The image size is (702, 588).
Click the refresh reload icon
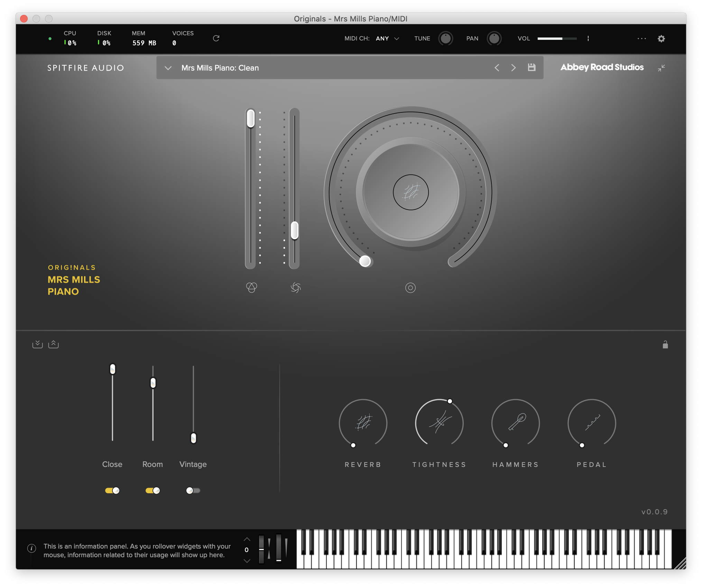(x=216, y=38)
